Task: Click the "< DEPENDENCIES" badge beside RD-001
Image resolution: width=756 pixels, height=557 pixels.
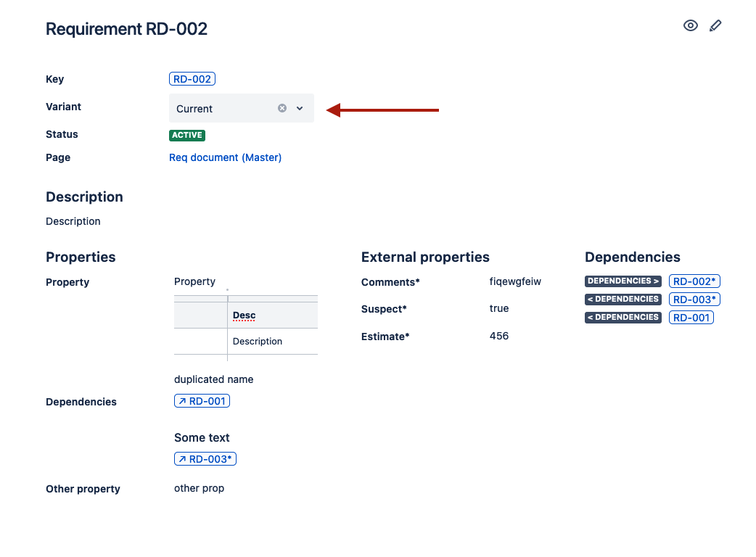Action: 623,317
